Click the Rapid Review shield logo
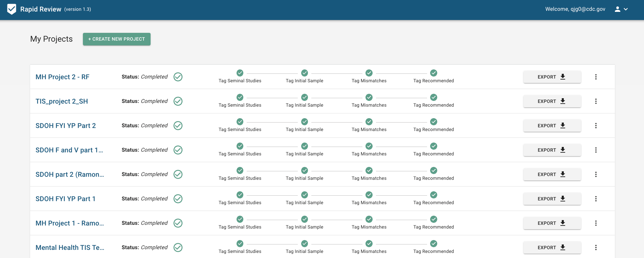Image resolution: width=644 pixels, height=258 pixels. point(12,9)
